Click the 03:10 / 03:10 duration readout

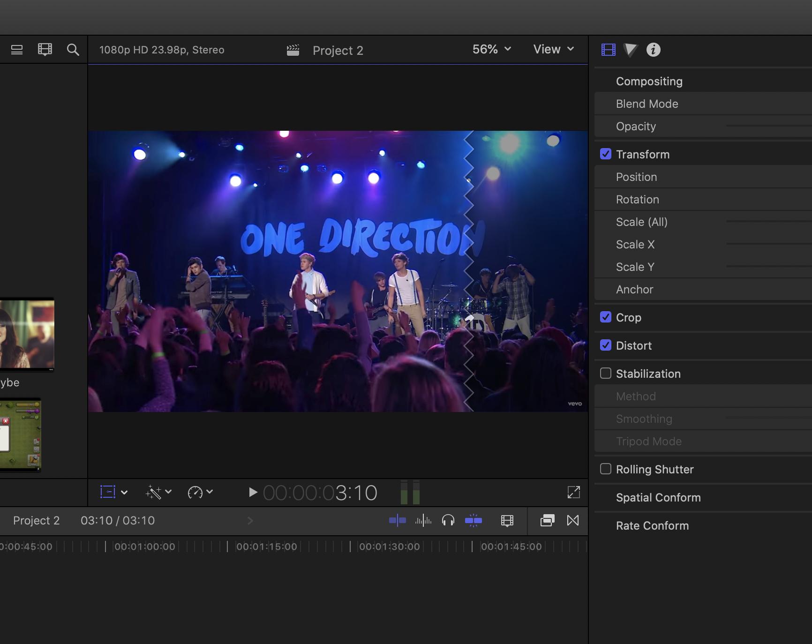point(118,521)
